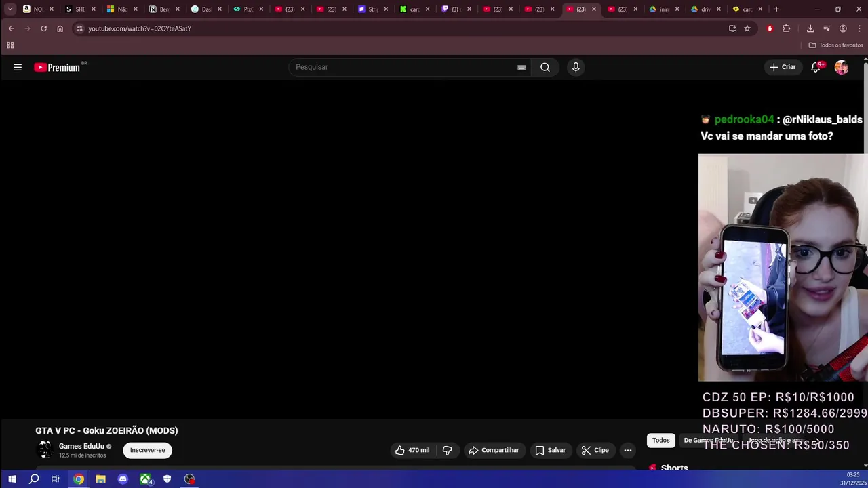Open the Xbox app from the taskbar
Image resolution: width=868 pixels, height=488 pixels.
145,479
